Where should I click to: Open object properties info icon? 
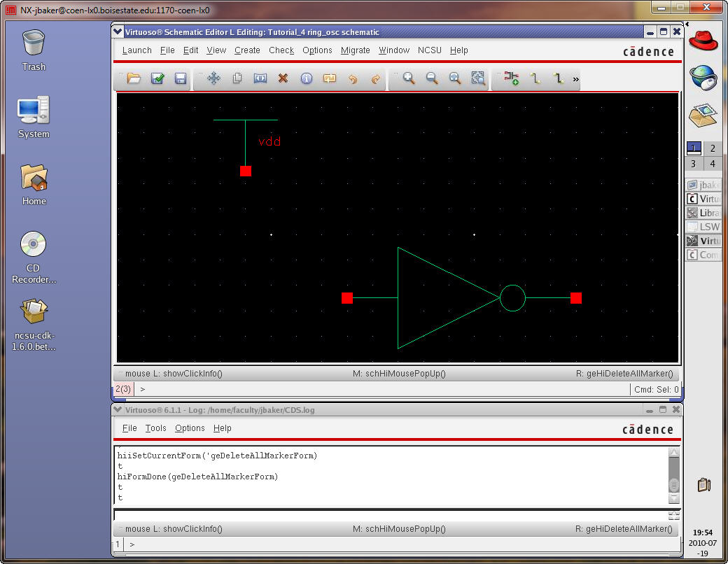[x=306, y=79]
